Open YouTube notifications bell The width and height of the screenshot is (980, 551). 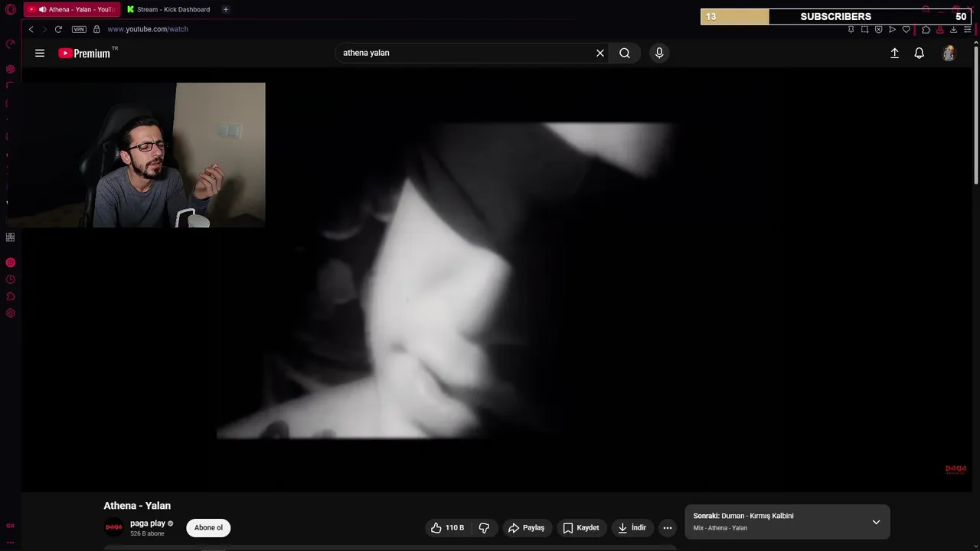pyautogui.click(x=920, y=53)
